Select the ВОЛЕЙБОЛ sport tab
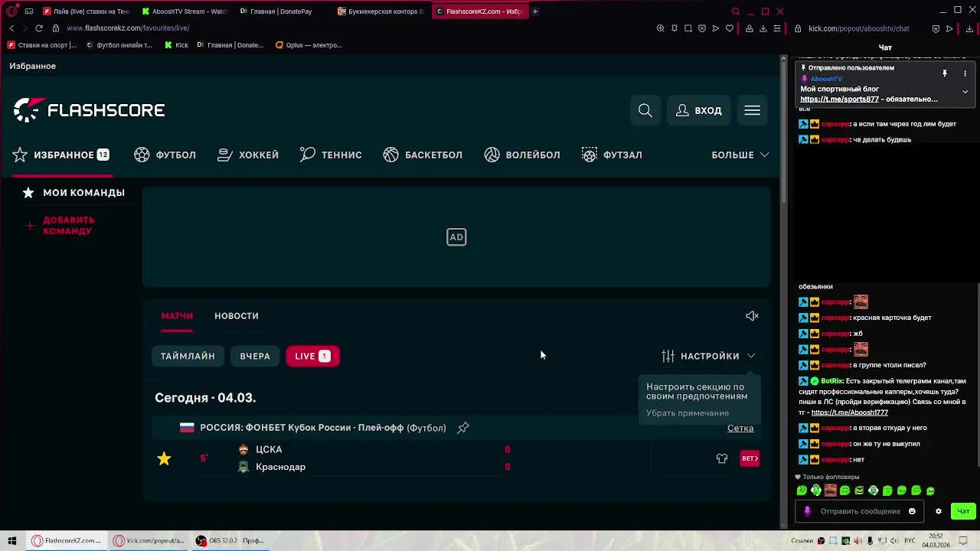The image size is (980, 551). point(522,155)
